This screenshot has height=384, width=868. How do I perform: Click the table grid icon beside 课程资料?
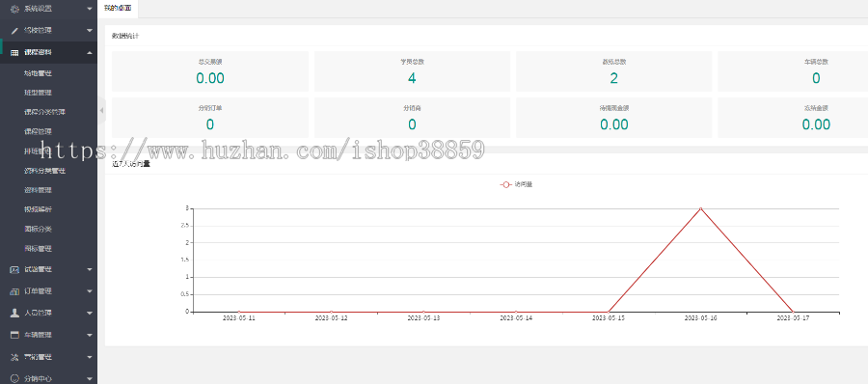[x=14, y=53]
